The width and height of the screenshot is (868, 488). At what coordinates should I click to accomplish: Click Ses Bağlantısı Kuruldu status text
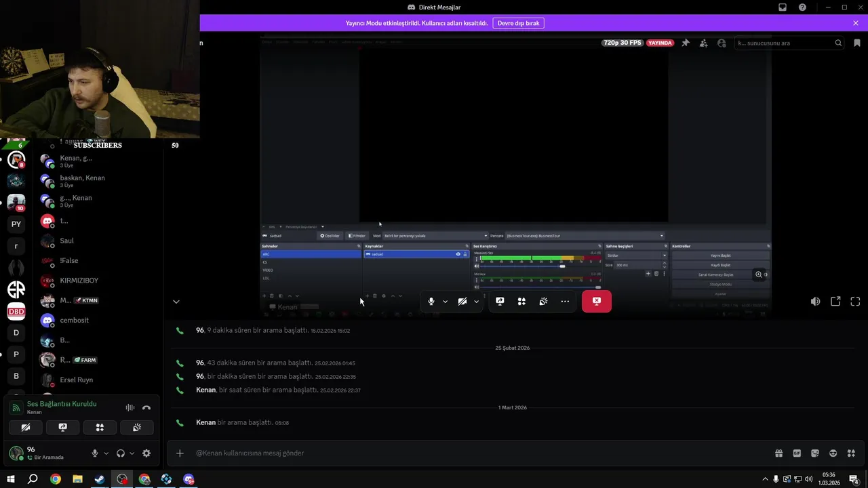62,404
